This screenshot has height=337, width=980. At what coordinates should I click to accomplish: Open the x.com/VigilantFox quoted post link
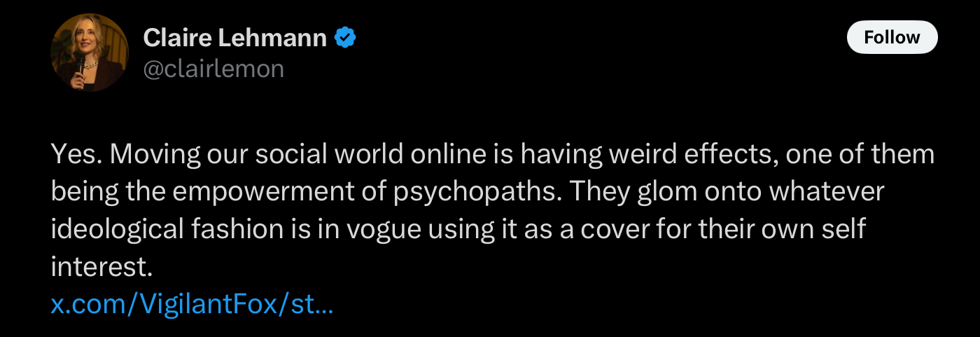click(x=192, y=305)
